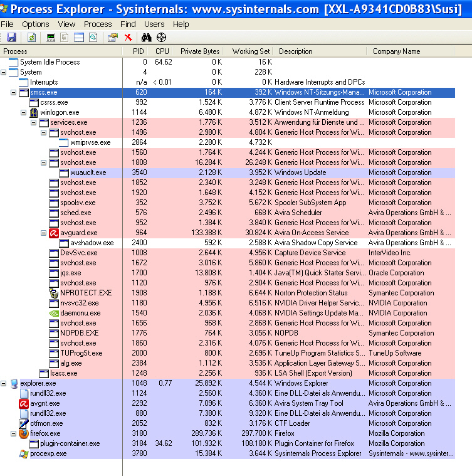Open the Properties toolbar icon
Image resolution: width=472 pixels, height=476 pixels.
click(x=113, y=38)
